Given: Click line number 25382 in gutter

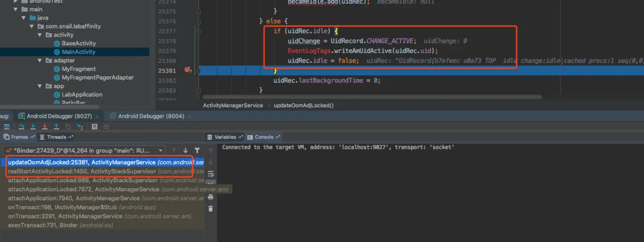Looking at the screenshot, I should (168, 80).
